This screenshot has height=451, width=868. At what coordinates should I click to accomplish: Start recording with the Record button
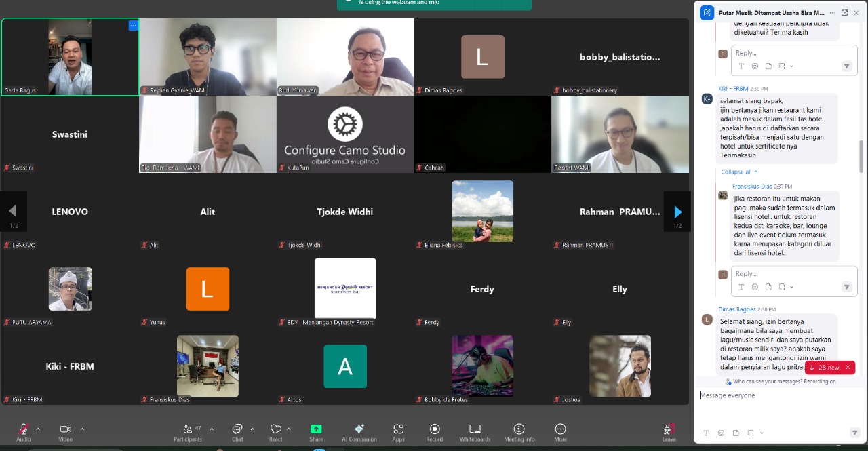click(x=435, y=432)
